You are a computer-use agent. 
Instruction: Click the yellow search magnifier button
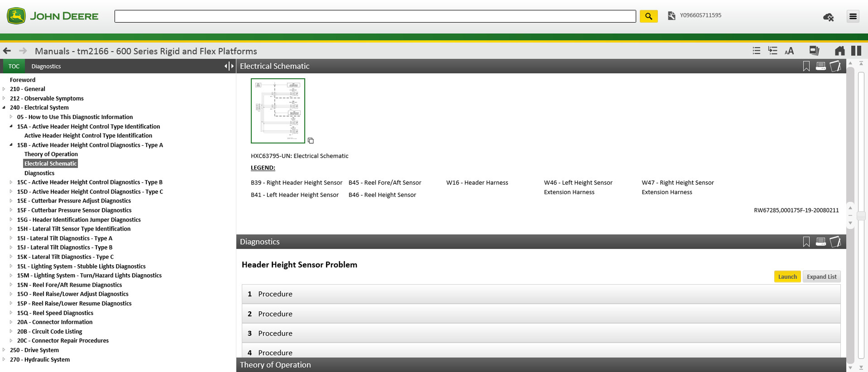tap(648, 16)
